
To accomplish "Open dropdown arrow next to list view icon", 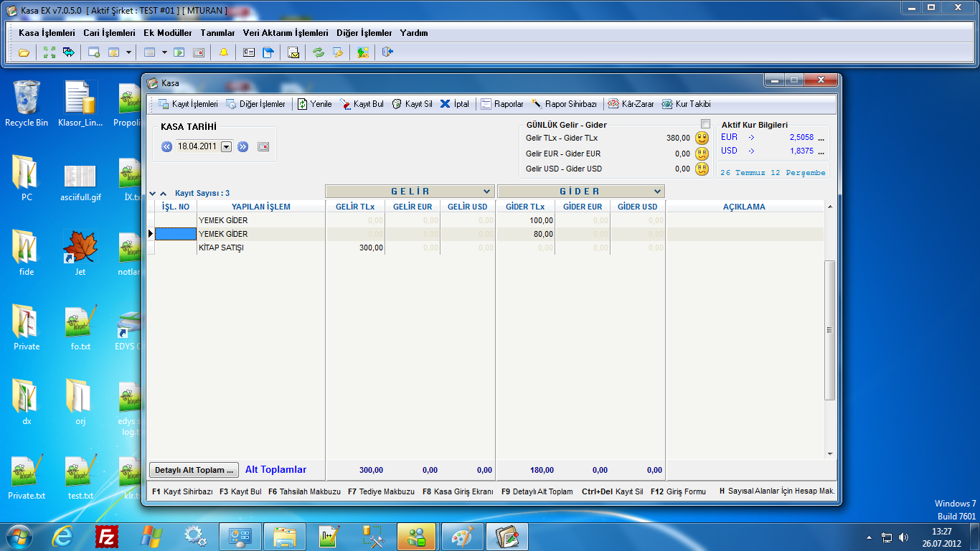I will point(164,52).
